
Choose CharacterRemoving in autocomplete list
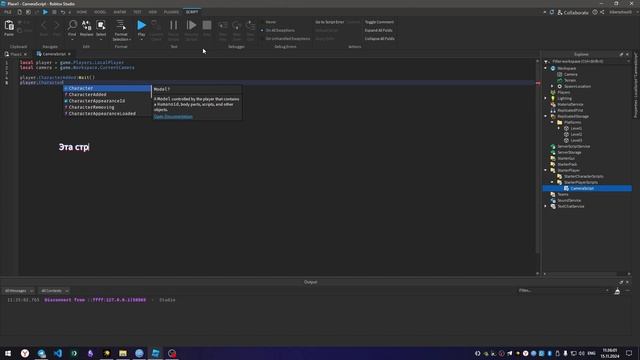(107, 107)
